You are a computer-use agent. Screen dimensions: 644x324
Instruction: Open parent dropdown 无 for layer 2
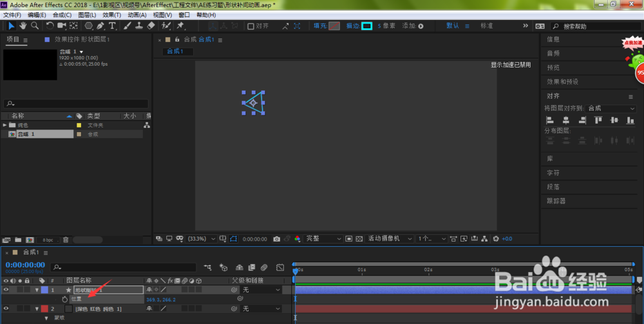click(x=261, y=309)
